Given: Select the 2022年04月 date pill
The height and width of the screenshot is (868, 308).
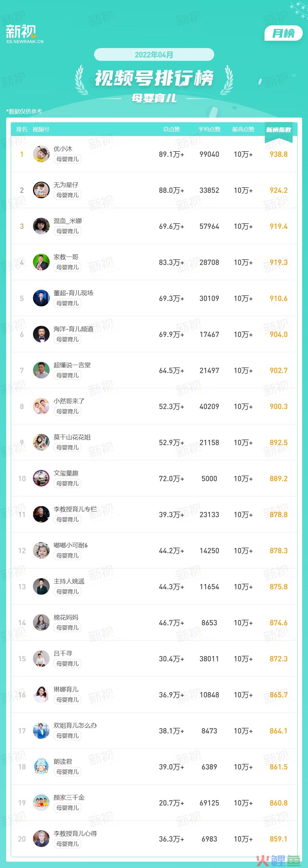Looking at the screenshot, I should 154,55.
